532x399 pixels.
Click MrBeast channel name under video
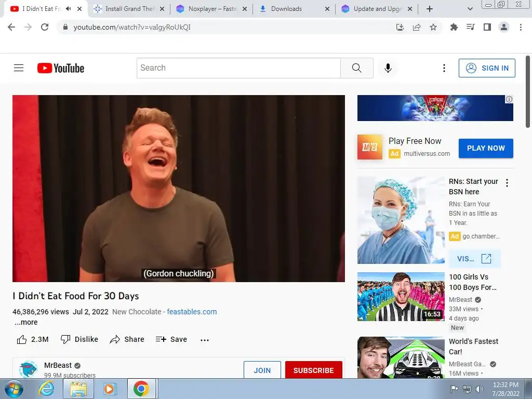tap(58, 365)
